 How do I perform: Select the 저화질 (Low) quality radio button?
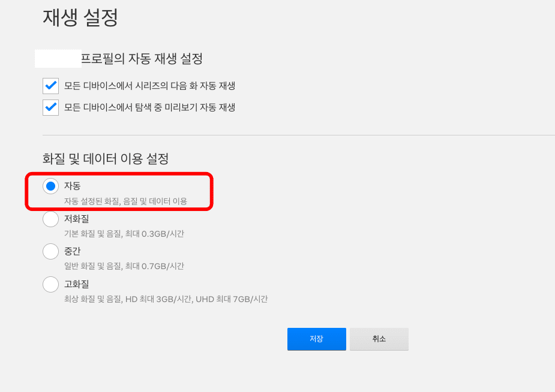50,219
